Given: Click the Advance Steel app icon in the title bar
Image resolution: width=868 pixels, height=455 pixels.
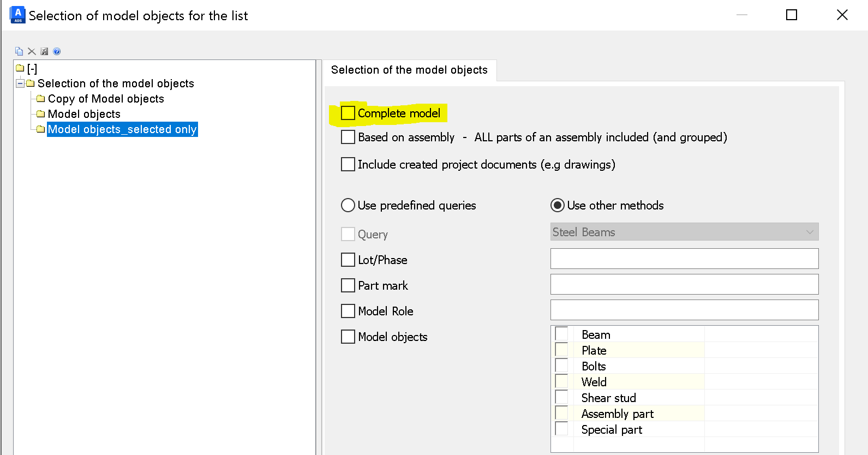Looking at the screenshot, I should click(x=17, y=15).
